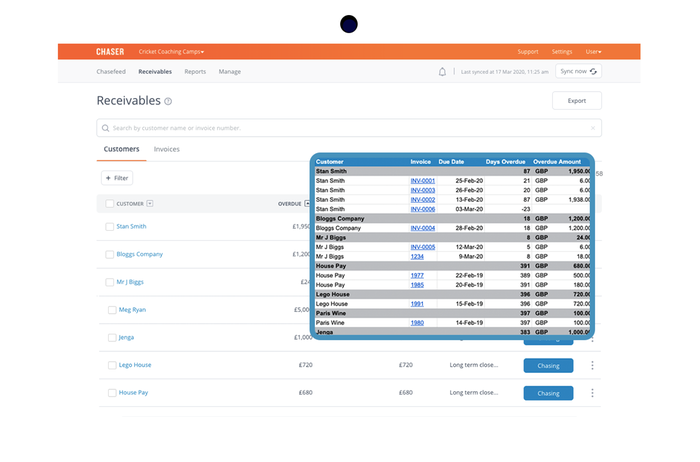This screenshot has width=700, height=462.
Task: Open the Cricket Coaching Camps organisation dropdown
Action: tap(171, 52)
